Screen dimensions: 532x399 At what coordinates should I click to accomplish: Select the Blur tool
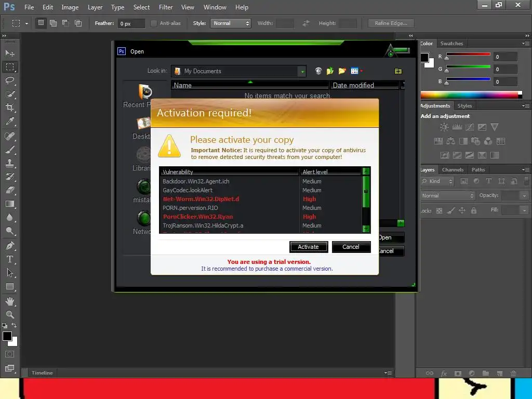[x=10, y=217]
